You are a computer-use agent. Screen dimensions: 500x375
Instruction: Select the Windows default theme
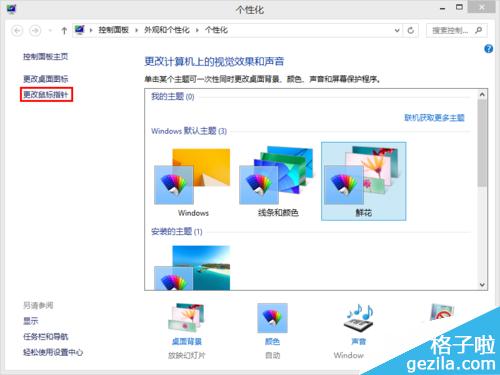[193, 182]
